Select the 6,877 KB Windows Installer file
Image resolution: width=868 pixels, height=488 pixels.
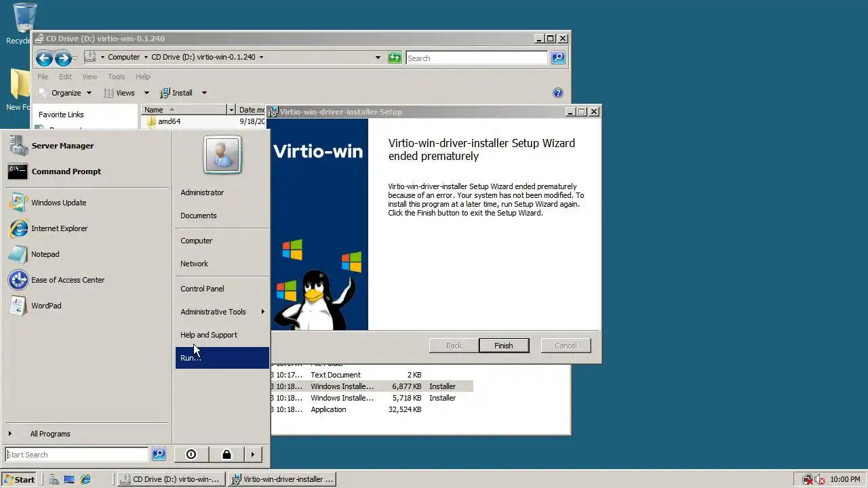pyautogui.click(x=372, y=386)
